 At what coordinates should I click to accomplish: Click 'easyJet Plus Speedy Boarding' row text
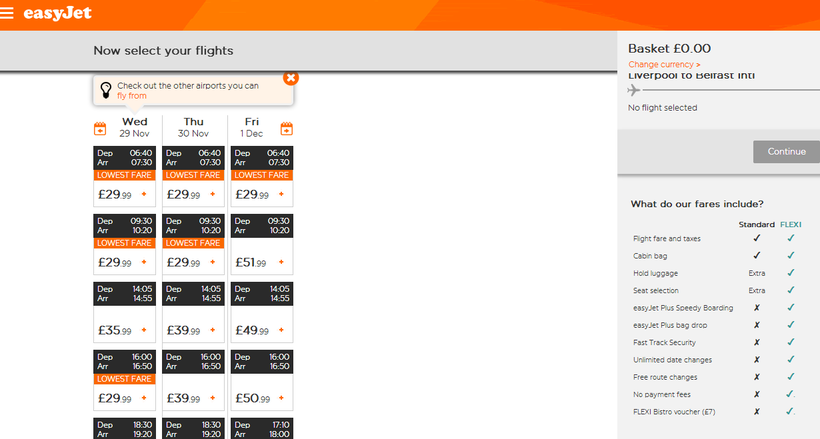pyautogui.click(x=683, y=308)
